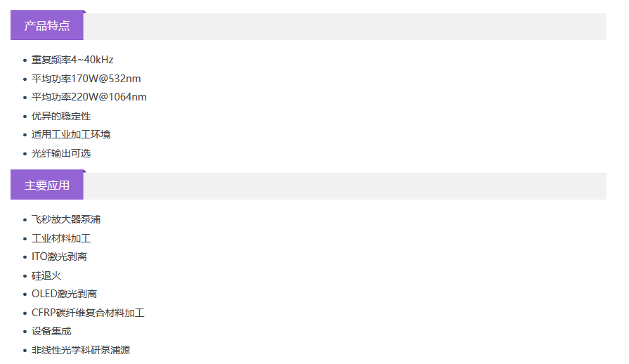The image size is (629, 364).
Task: Click the 主要应用 purple section tab
Action: click(47, 186)
